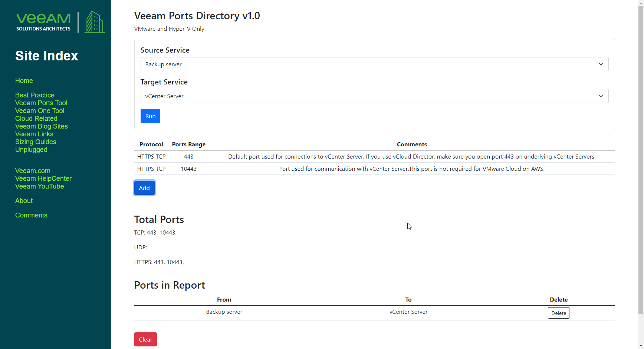Click the comment about VMware Cloud on AWS

[x=412, y=169]
